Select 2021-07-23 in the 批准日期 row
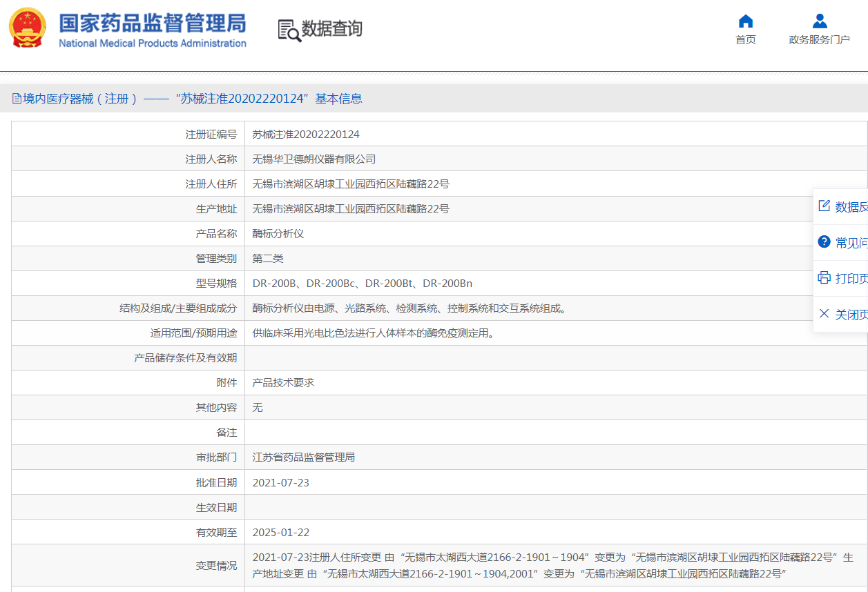Image resolution: width=868 pixels, height=592 pixels. pos(281,482)
